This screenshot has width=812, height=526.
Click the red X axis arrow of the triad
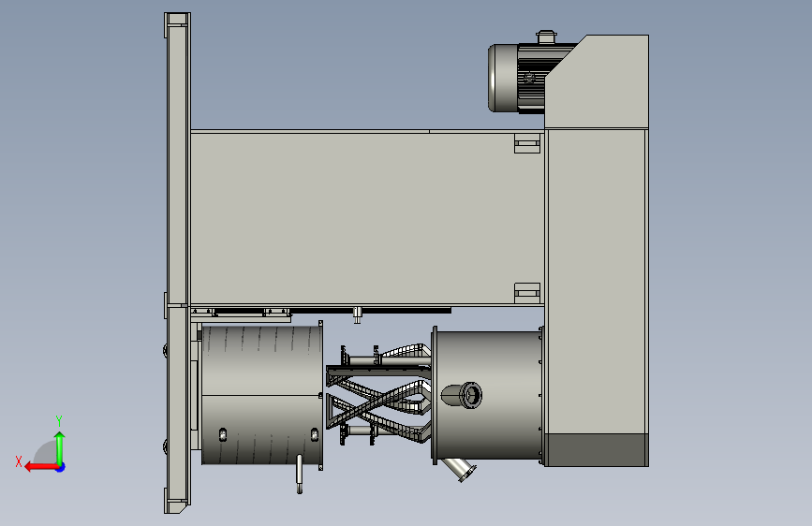pos(40,467)
